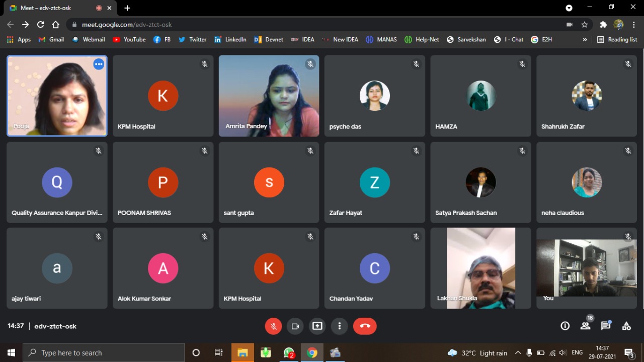Show hidden system tray icons

pos(518,353)
